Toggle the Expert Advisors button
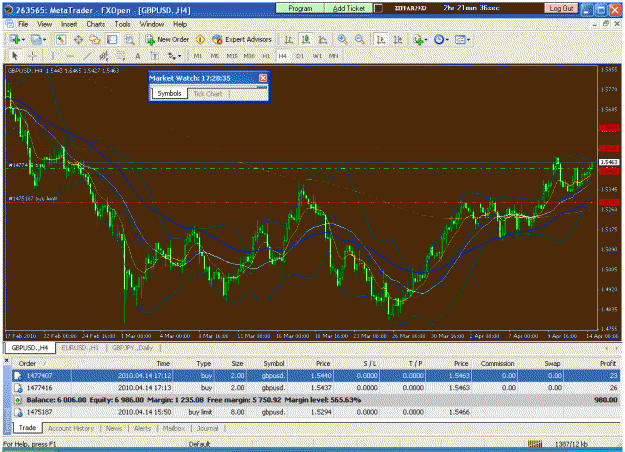Viewport: 625px width, 452px height. (x=242, y=39)
